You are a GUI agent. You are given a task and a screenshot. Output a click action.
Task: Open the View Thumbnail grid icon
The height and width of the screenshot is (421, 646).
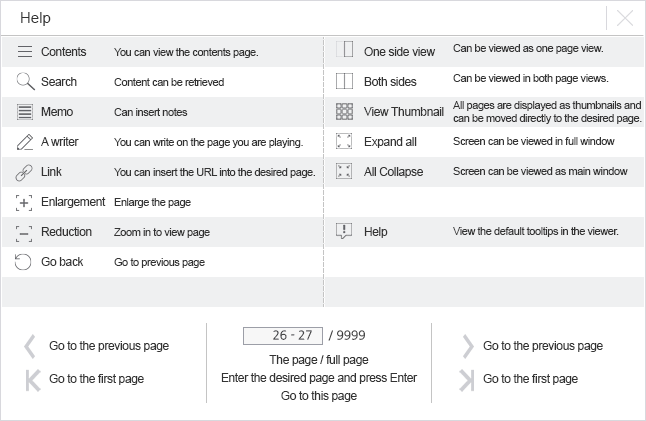pyautogui.click(x=345, y=111)
